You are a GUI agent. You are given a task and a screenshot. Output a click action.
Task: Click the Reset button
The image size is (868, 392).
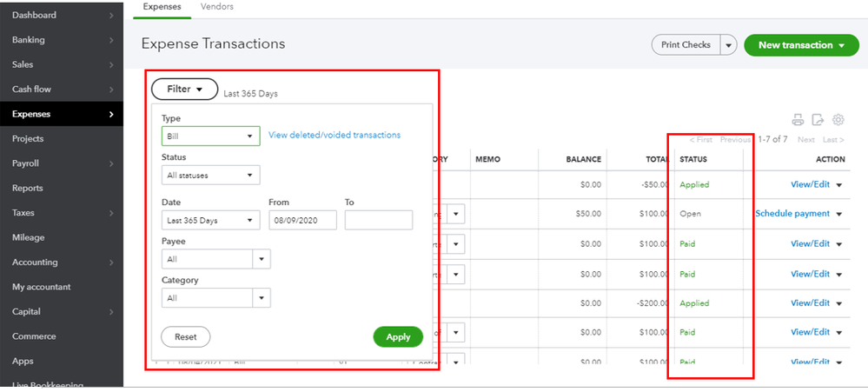(x=186, y=336)
